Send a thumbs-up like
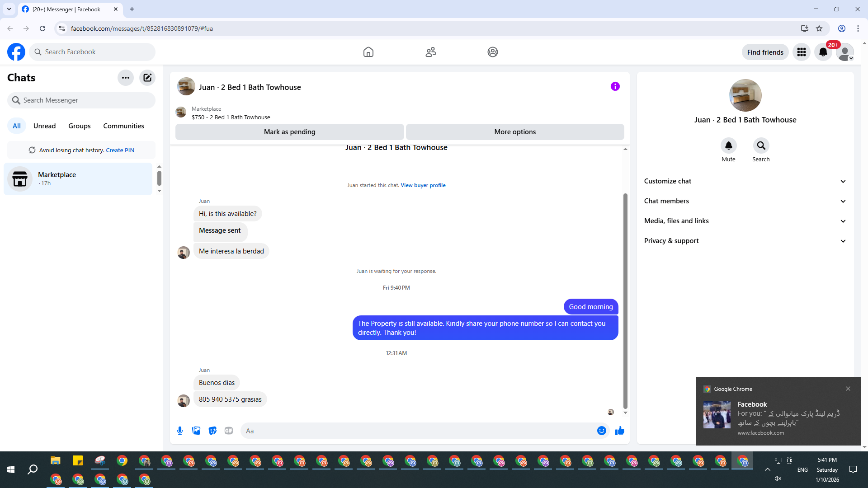This screenshot has height=488, width=868. (x=619, y=431)
